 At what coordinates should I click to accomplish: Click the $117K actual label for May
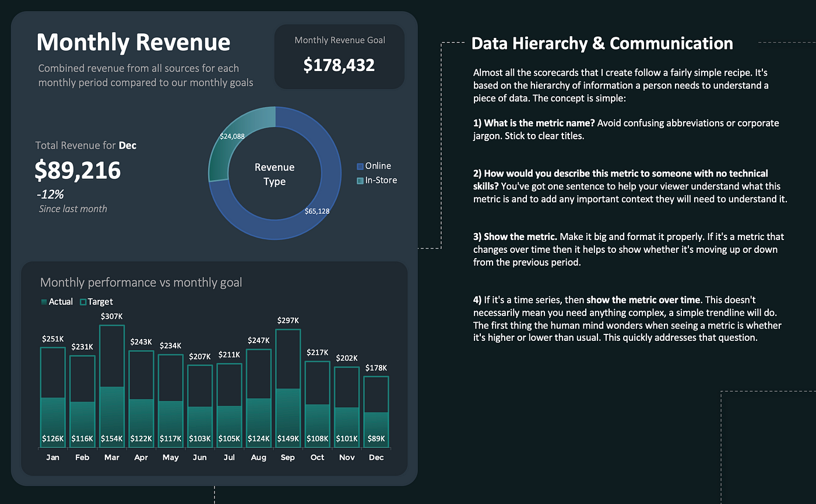[x=170, y=439]
